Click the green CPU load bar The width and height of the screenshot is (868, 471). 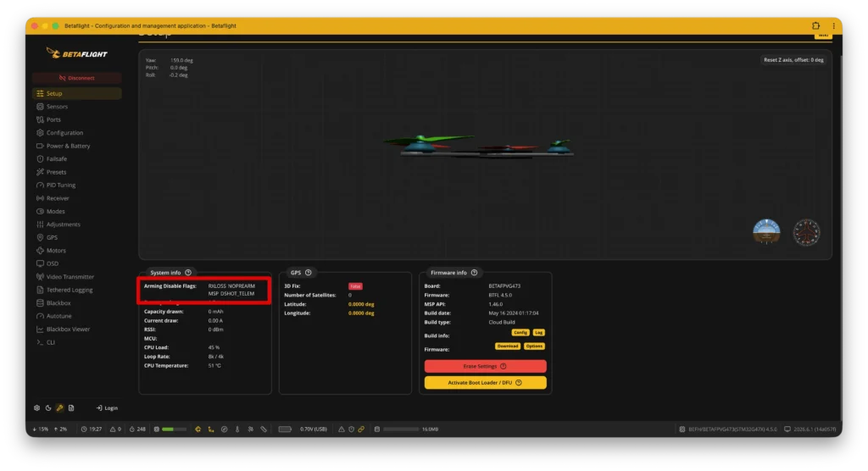(174, 429)
